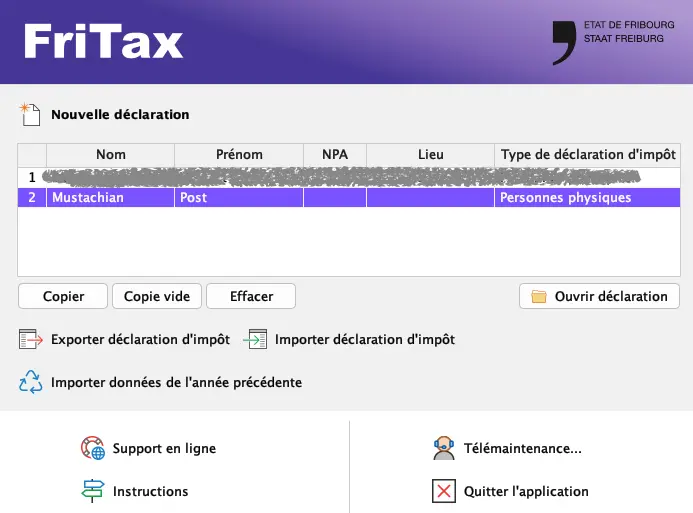Image resolution: width=693 pixels, height=513 pixels.
Task: Open the Instructions link
Action: pos(150,491)
